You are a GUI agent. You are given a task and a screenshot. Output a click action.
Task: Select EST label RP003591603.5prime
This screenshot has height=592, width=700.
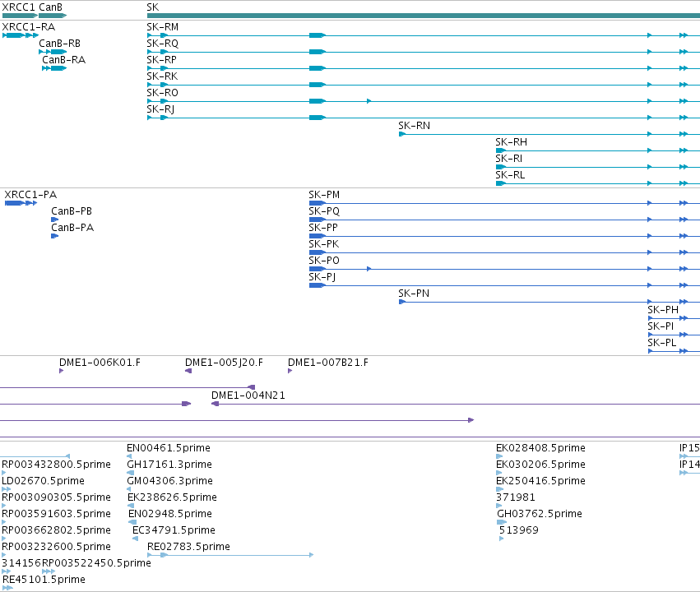tap(56, 514)
